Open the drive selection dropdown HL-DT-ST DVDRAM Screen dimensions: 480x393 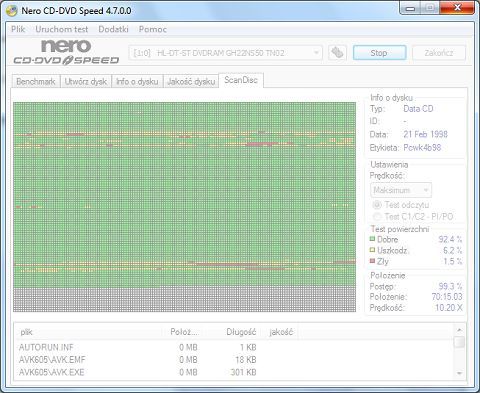(225, 53)
